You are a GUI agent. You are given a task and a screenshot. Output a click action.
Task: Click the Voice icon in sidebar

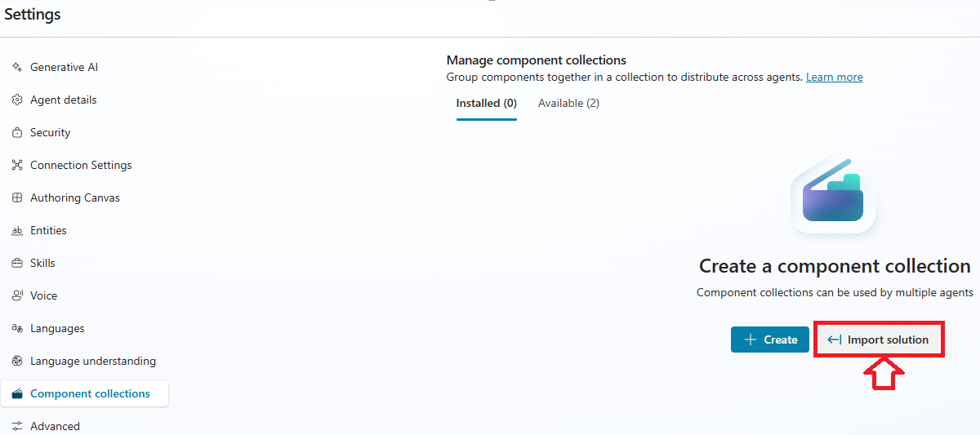(x=16, y=295)
